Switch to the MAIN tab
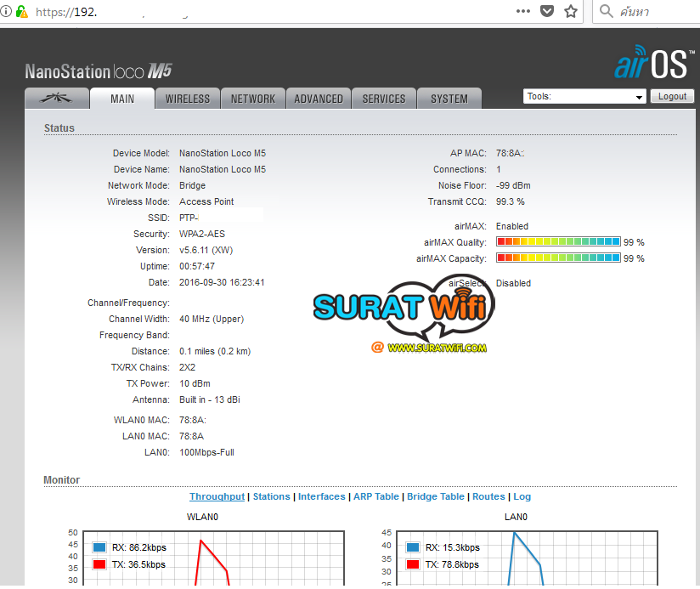This screenshot has height=589, width=700. tap(122, 99)
